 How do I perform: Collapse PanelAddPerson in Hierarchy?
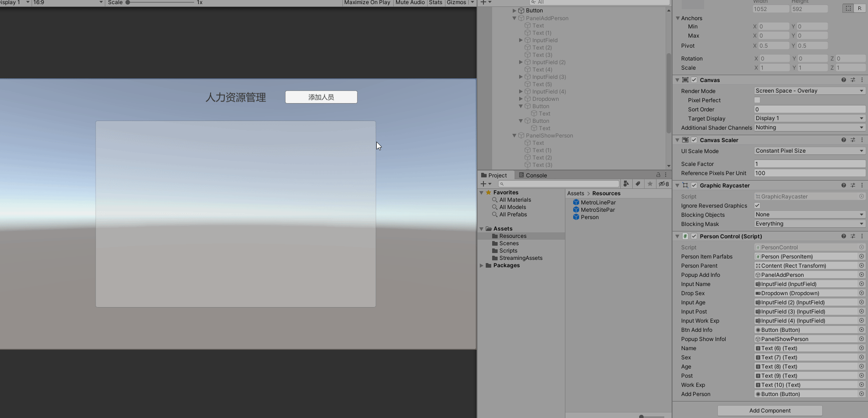click(514, 18)
